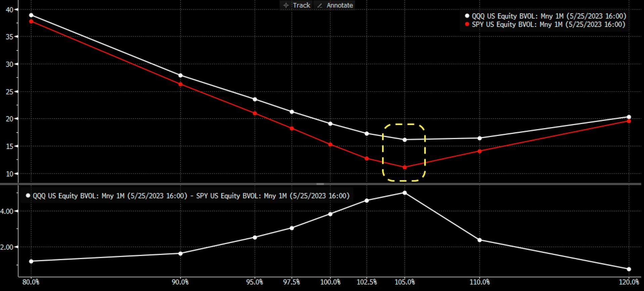Click the 15 y-axis label
Image resolution: width=644 pixels, height=291 pixels.
tap(9, 147)
